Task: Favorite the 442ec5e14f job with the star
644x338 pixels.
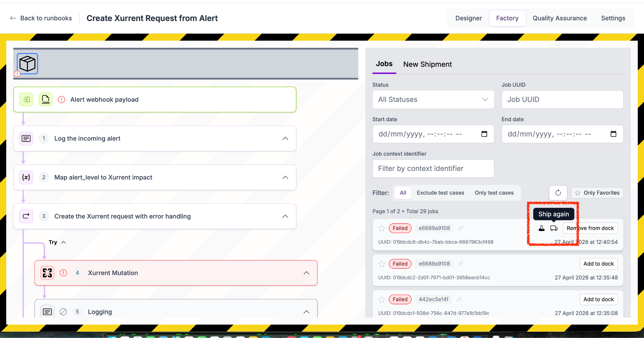Action: pyautogui.click(x=382, y=299)
